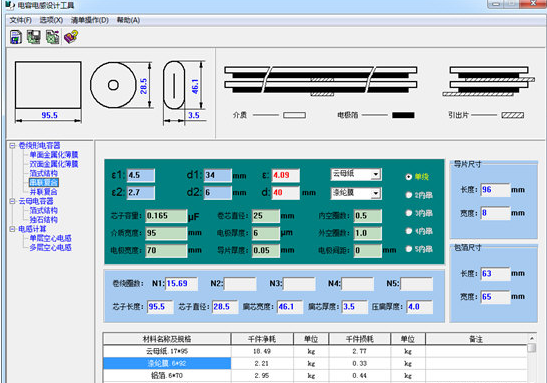Click the materials table scrollbar up arrow
The image size is (547, 383).
coord(532,338)
